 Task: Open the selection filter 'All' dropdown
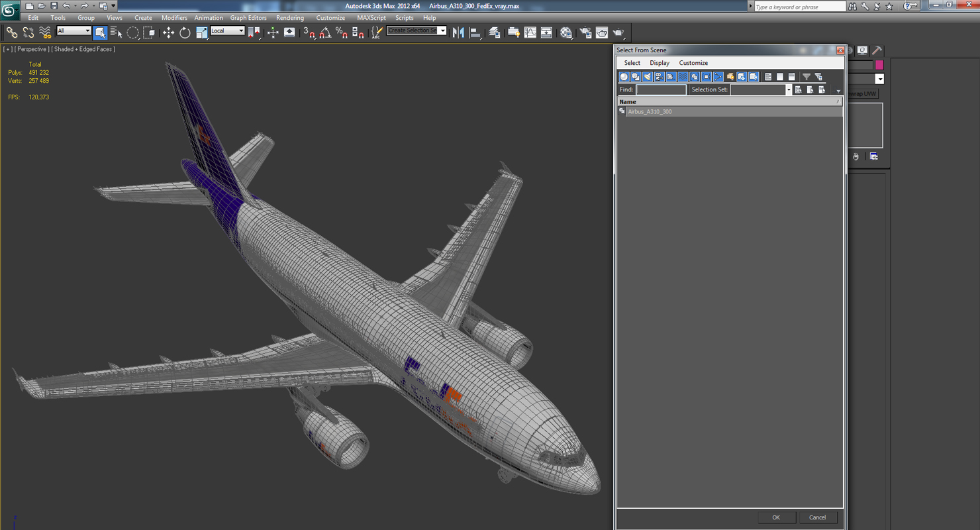(73, 31)
